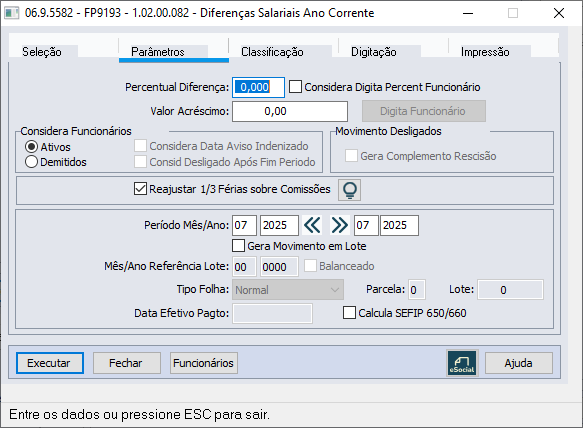
Task: Click the Ajuda button
Action: 519,363
